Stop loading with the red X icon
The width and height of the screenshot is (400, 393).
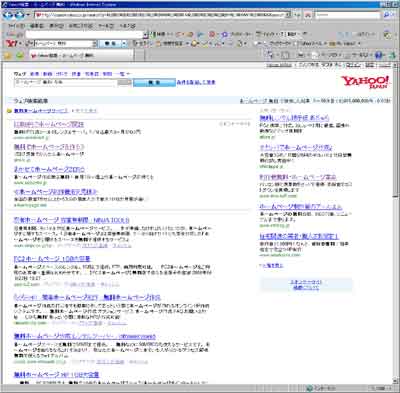pyautogui.click(x=308, y=15)
